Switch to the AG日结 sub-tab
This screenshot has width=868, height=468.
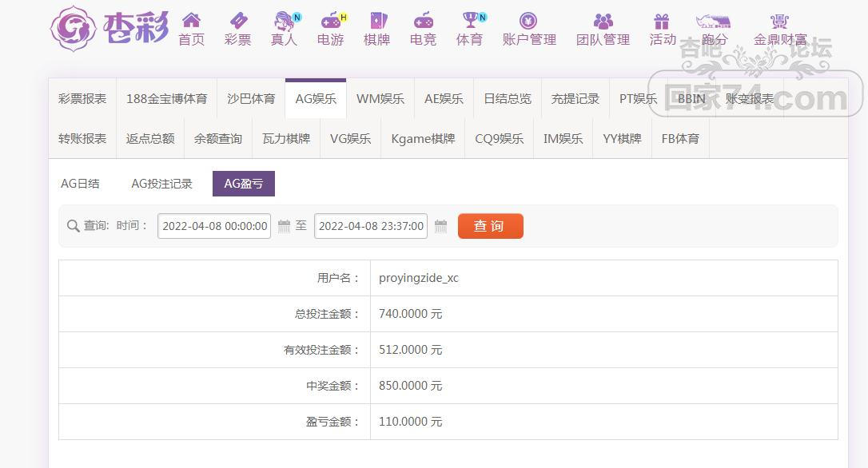tap(80, 184)
